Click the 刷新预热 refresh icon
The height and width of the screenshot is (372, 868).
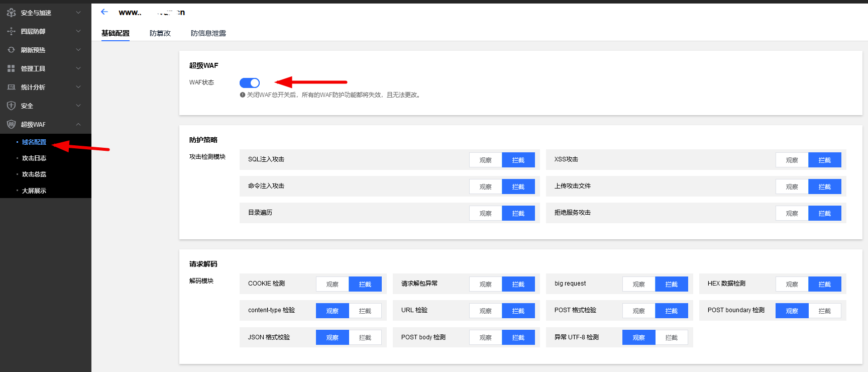[11, 50]
